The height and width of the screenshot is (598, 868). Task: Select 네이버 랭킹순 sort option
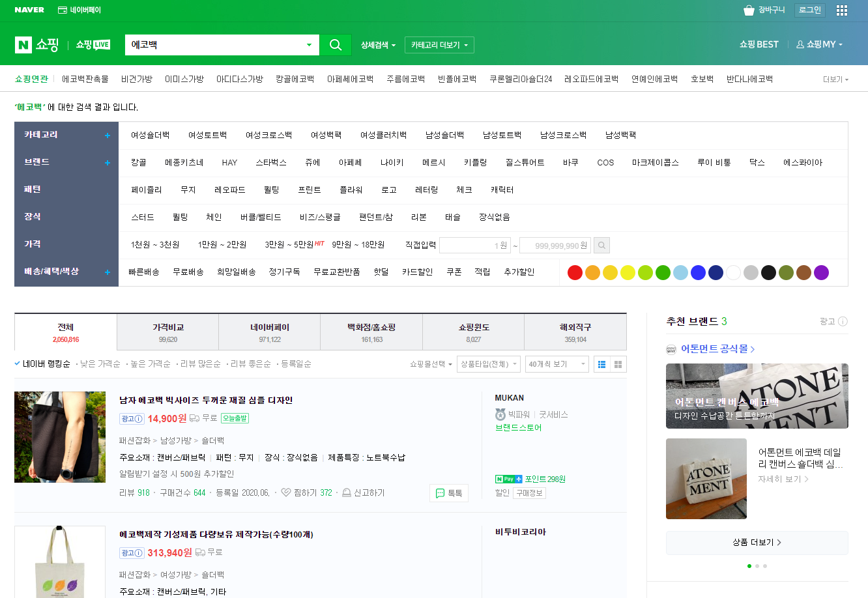click(x=46, y=364)
